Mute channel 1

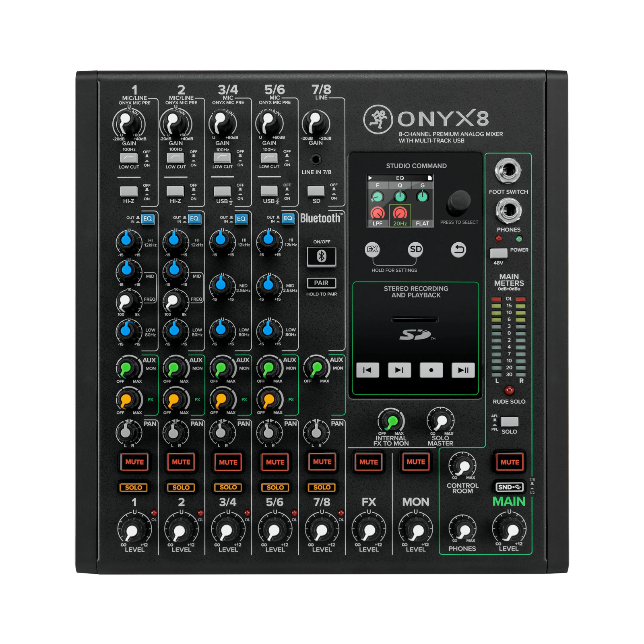[134, 462]
